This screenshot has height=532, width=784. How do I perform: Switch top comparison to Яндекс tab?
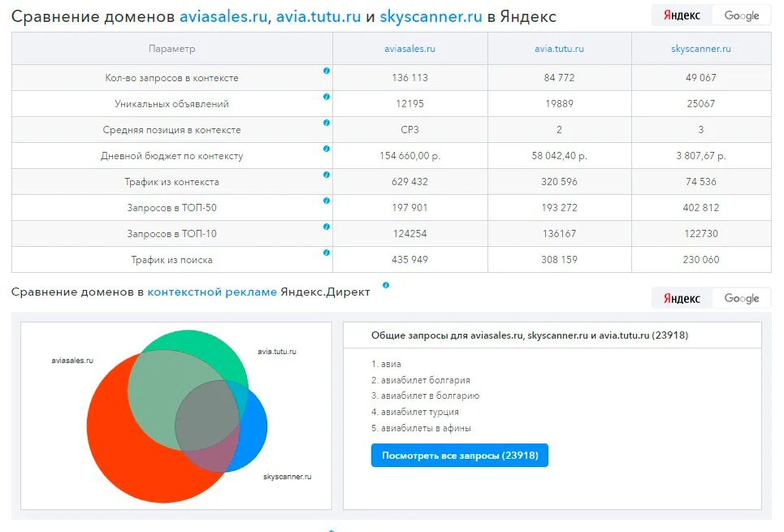(x=682, y=16)
